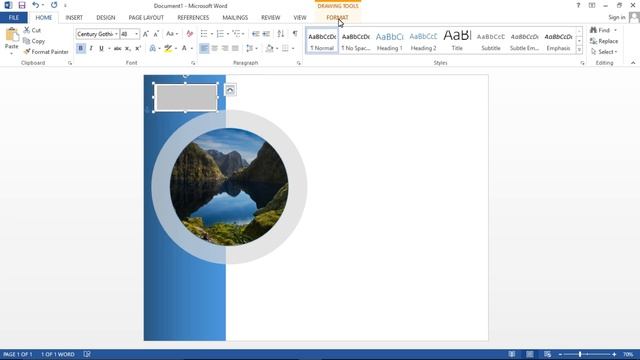
Task: Increase the paragraph indent
Action: click(x=266, y=34)
